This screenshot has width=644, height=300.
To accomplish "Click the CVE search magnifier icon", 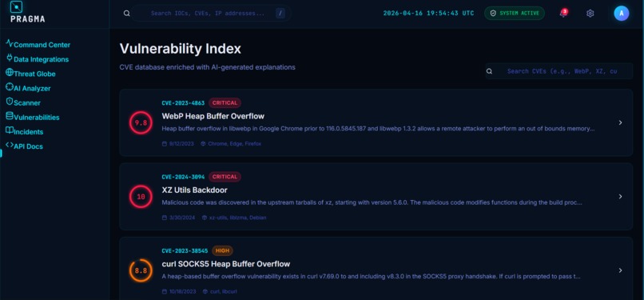I will 489,71.
